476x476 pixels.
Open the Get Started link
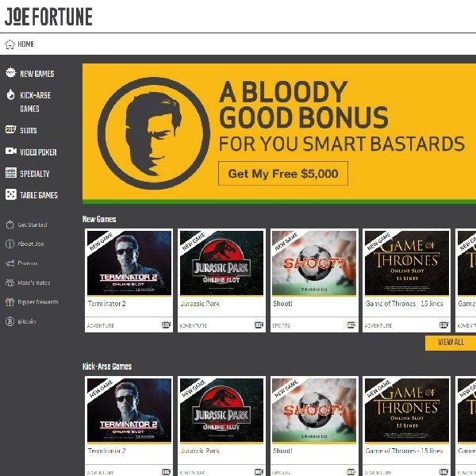coord(33,225)
